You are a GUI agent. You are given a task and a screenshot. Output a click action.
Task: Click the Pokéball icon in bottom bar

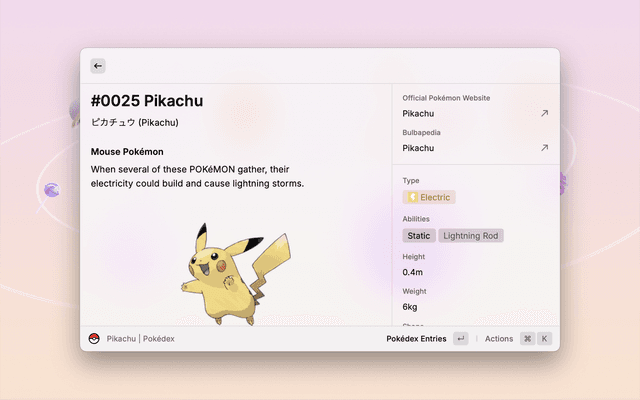click(94, 339)
